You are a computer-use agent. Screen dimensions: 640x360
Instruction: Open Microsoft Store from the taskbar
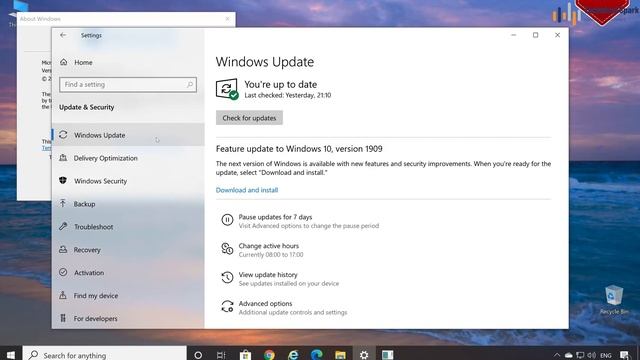tap(245, 355)
